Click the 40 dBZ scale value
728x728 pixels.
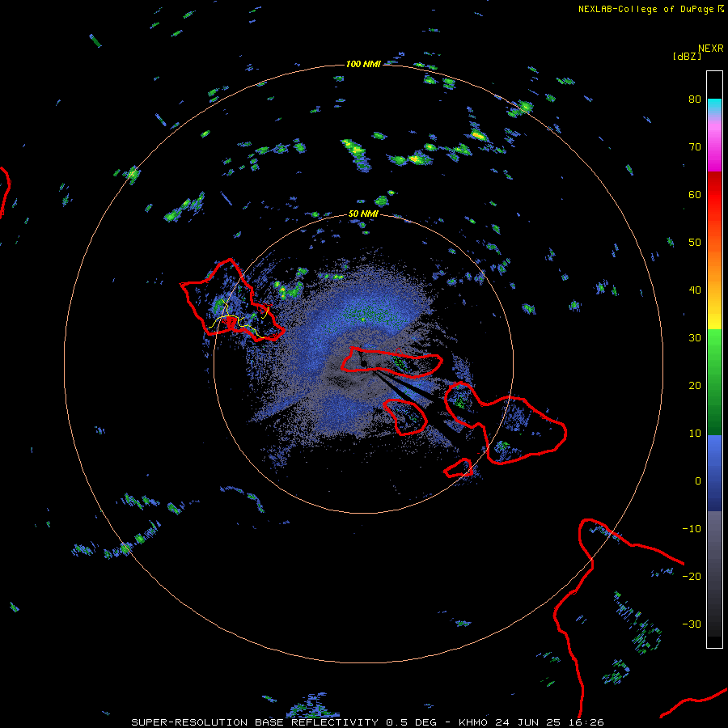pyautogui.click(x=695, y=290)
